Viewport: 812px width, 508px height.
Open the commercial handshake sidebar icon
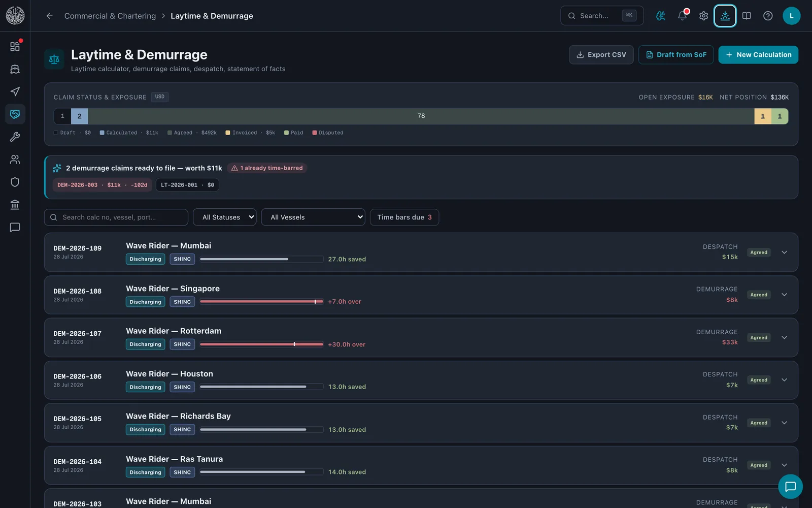pos(15,114)
